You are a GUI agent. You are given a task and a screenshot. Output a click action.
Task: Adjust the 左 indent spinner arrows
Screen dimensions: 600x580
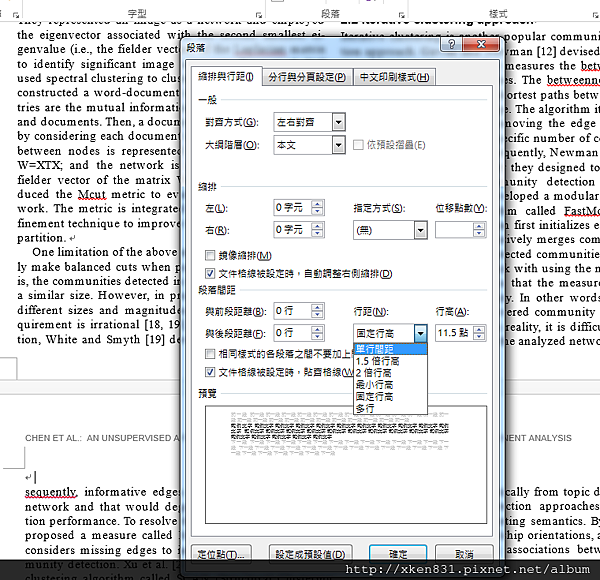click(x=318, y=208)
